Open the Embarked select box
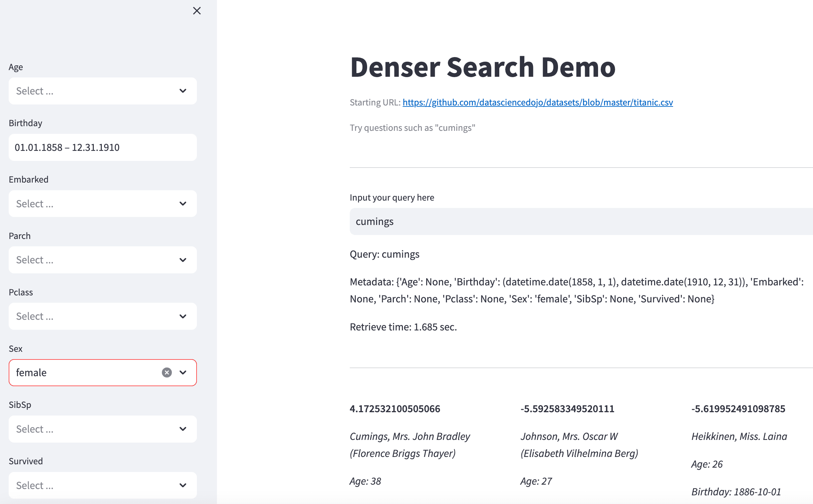Viewport: 813px width, 504px height. pyautogui.click(x=103, y=204)
